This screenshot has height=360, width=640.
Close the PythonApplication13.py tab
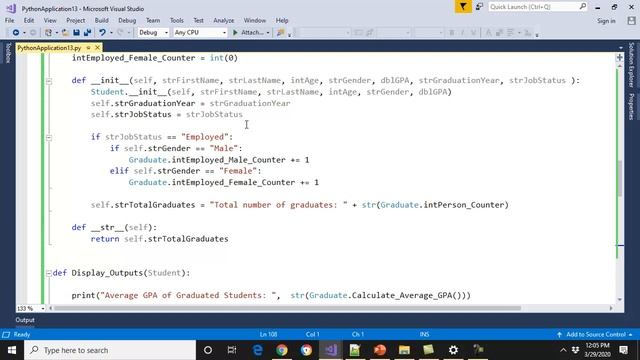(x=97, y=48)
